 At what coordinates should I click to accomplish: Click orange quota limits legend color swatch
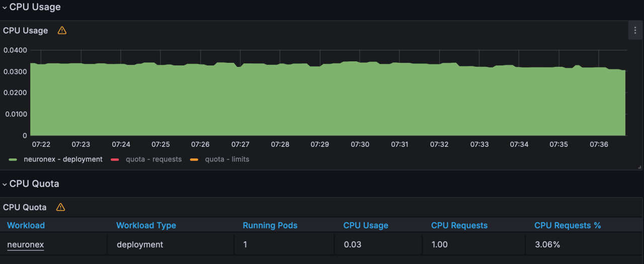click(194, 159)
